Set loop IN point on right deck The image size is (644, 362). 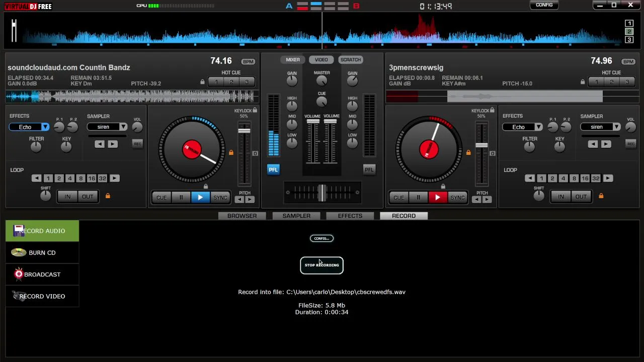(561, 197)
